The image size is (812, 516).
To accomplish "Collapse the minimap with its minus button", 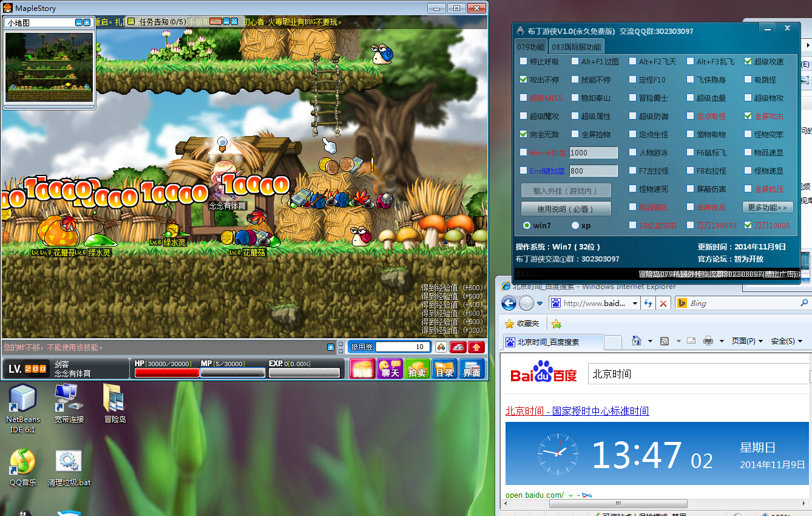I will [79, 22].
